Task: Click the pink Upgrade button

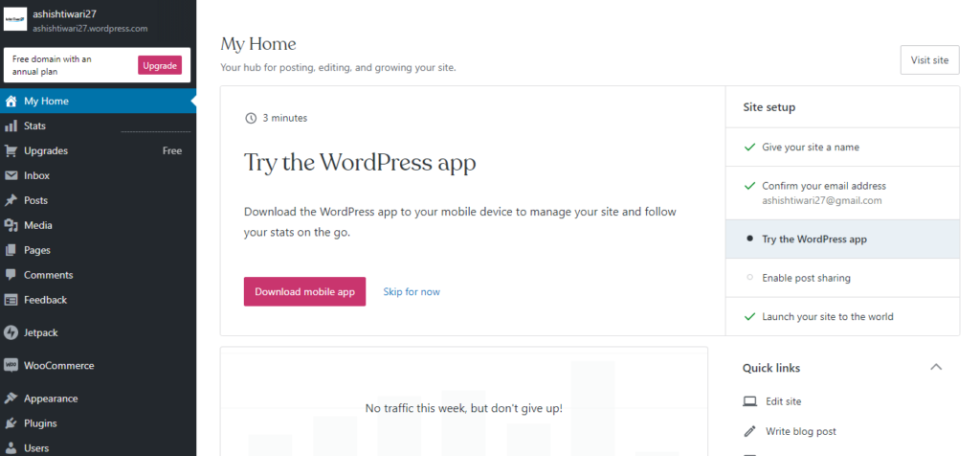Action: click(160, 65)
